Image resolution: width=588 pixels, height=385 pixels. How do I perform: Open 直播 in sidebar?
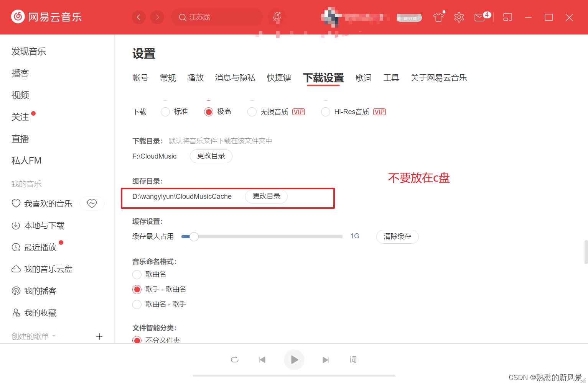click(20, 139)
